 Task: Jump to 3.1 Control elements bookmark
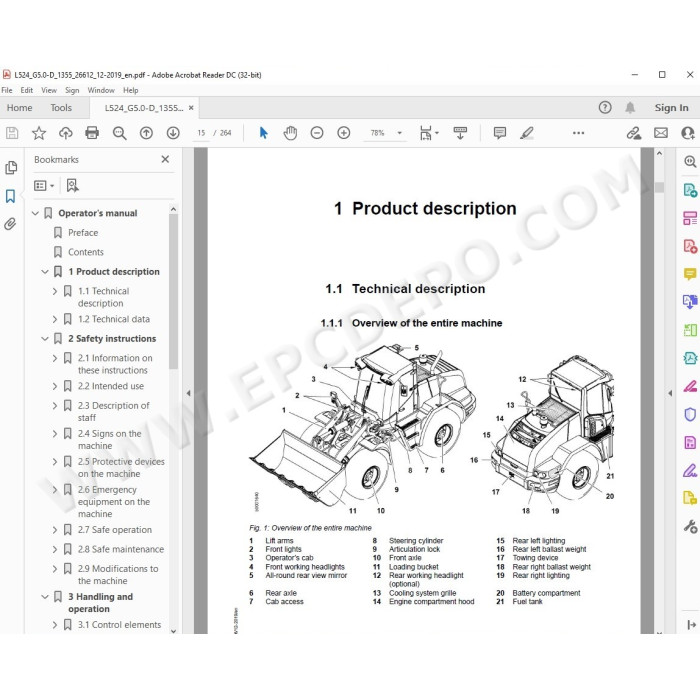coord(119,625)
